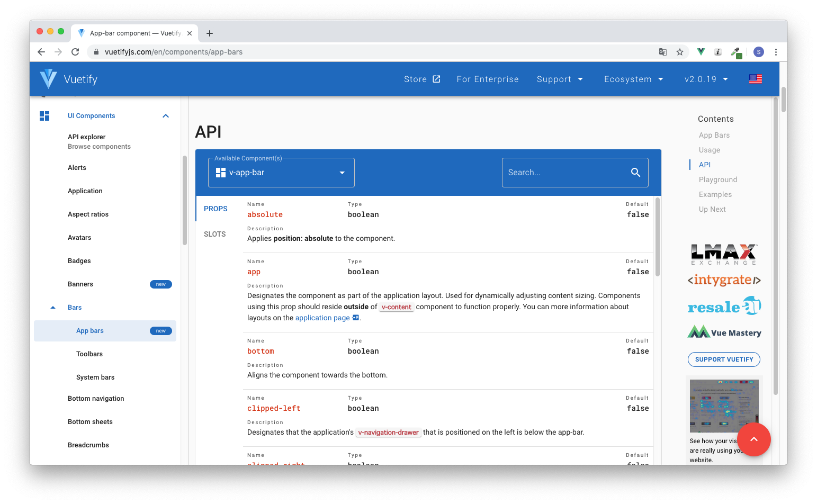The width and height of the screenshot is (817, 504).
Task: Click the bookmark star in the browser toolbar
Action: point(680,52)
